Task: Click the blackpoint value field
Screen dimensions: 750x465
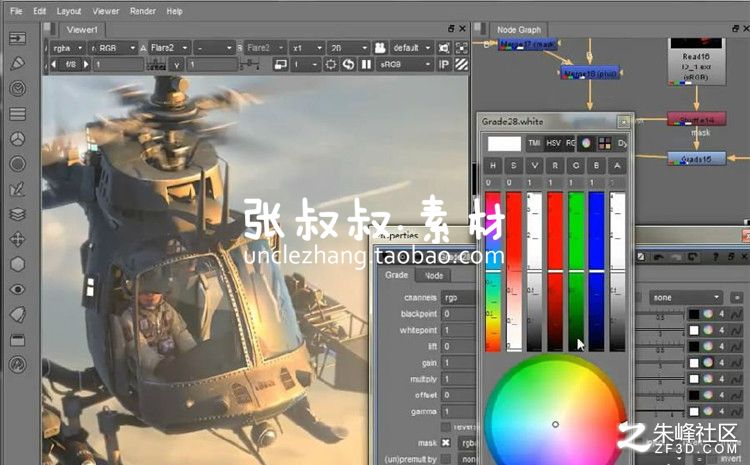Action: point(459,314)
